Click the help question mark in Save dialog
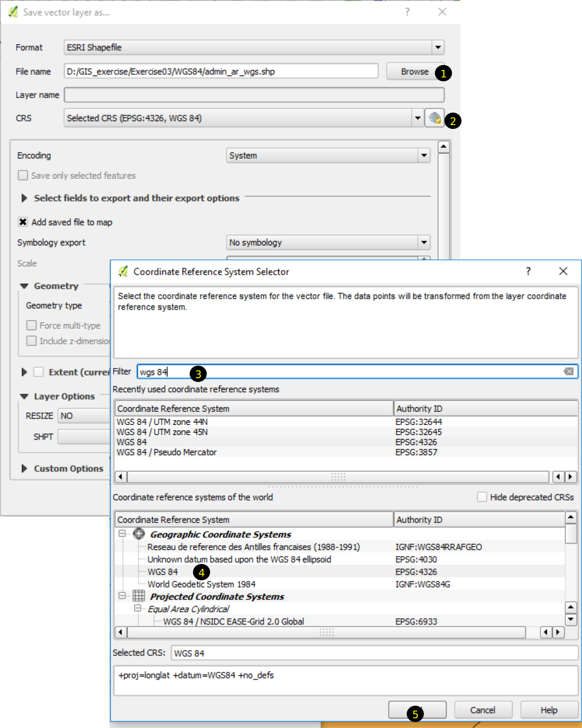 (x=407, y=12)
